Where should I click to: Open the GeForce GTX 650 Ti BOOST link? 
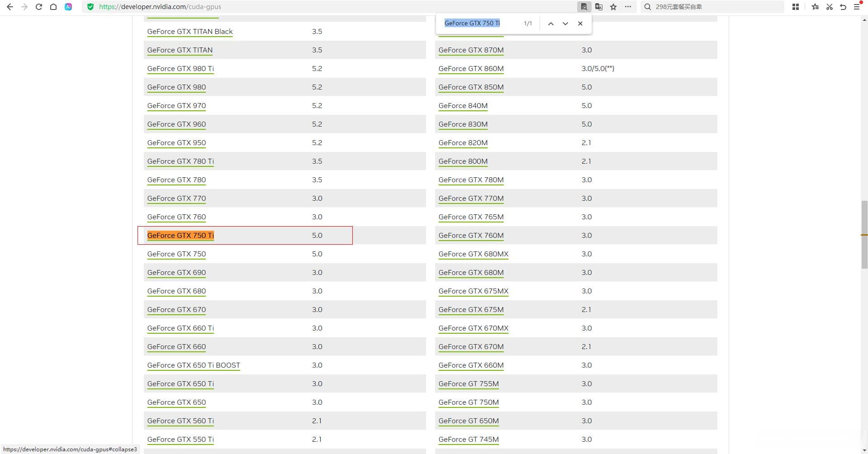(194, 365)
